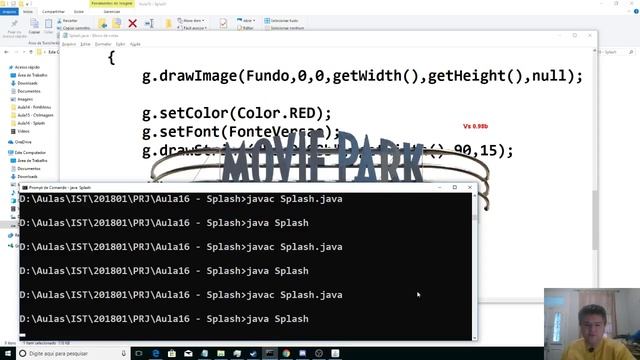
Task: Click the Move to folder icon in Explorer ribbon
Action: (x=102, y=24)
